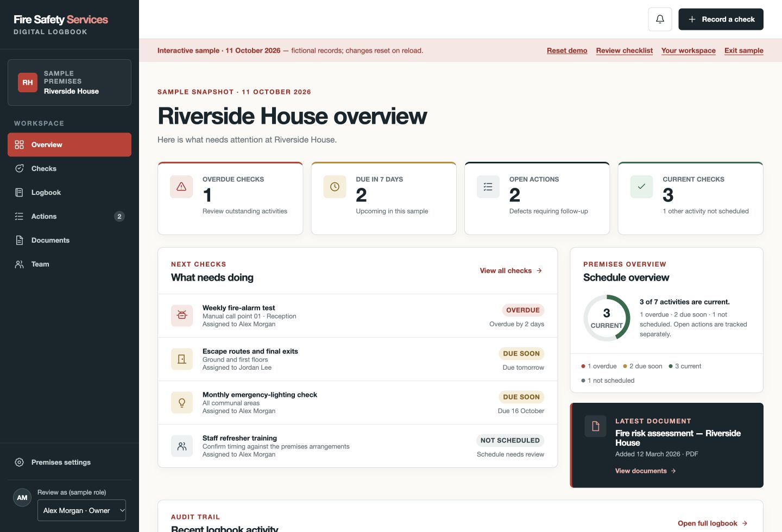Image resolution: width=782 pixels, height=532 pixels.
Task: Click the Actions count badge showing 2
Action: click(119, 216)
